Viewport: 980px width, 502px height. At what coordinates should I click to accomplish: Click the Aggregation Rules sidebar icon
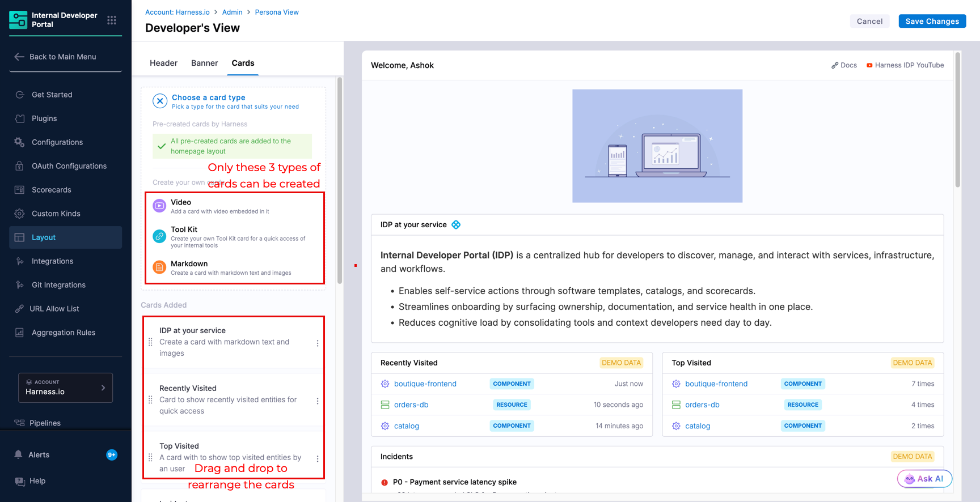pyautogui.click(x=19, y=333)
